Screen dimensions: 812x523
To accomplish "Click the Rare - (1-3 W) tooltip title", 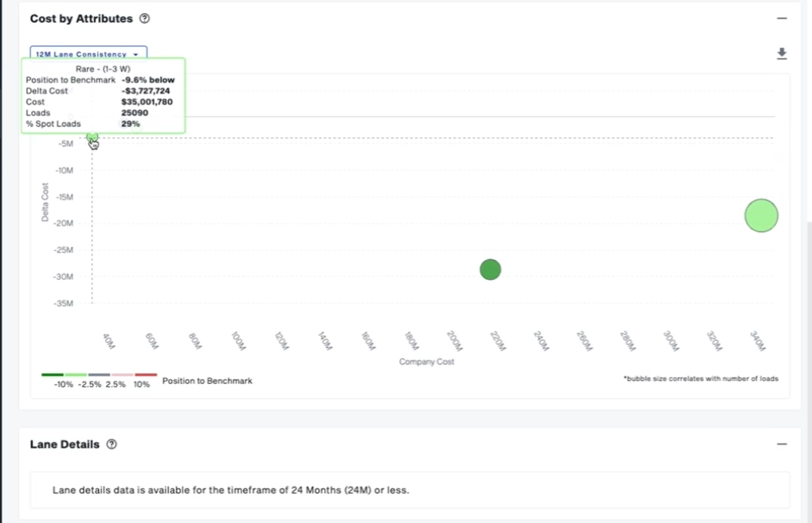I will tap(103, 68).
